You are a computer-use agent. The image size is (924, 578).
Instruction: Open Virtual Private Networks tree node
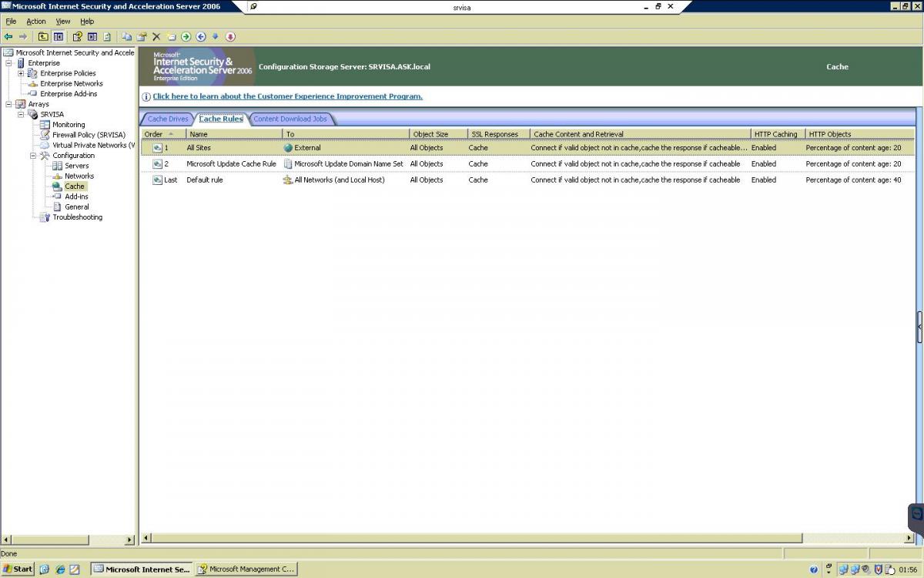click(x=93, y=145)
